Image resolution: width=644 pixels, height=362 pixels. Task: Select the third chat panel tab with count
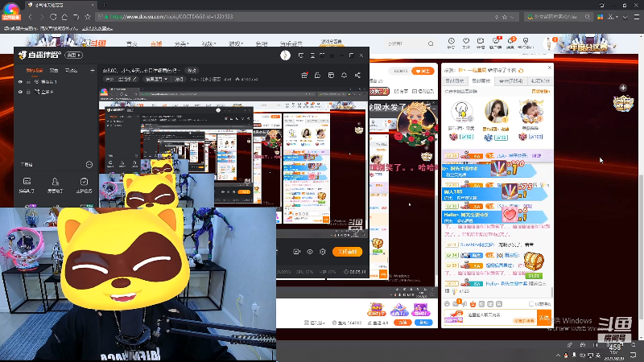(x=510, y=81)
